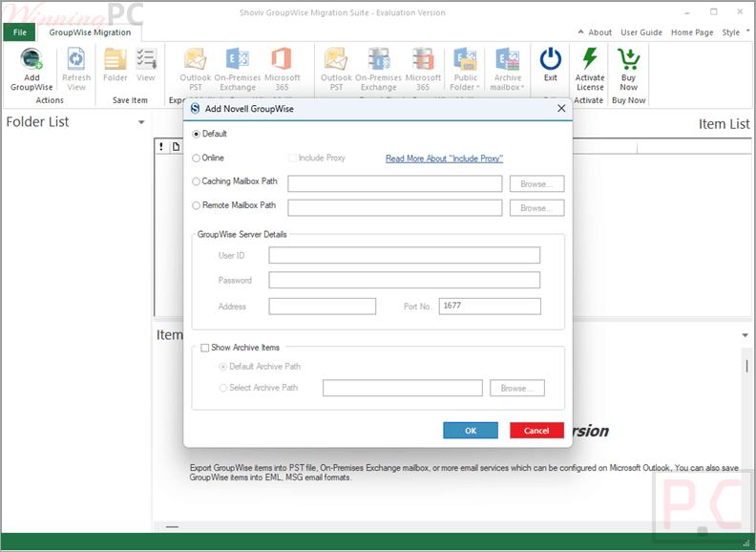The image size is (756, 552).
Task: Click the Port No. field showing 1677
Action: [x=490, y=307]
